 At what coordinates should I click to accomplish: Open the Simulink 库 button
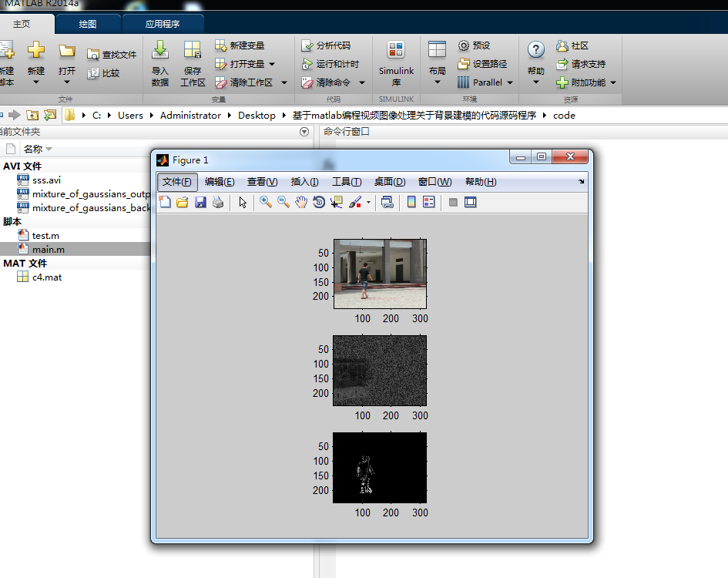pyautogui.click(x=396, y=64)
